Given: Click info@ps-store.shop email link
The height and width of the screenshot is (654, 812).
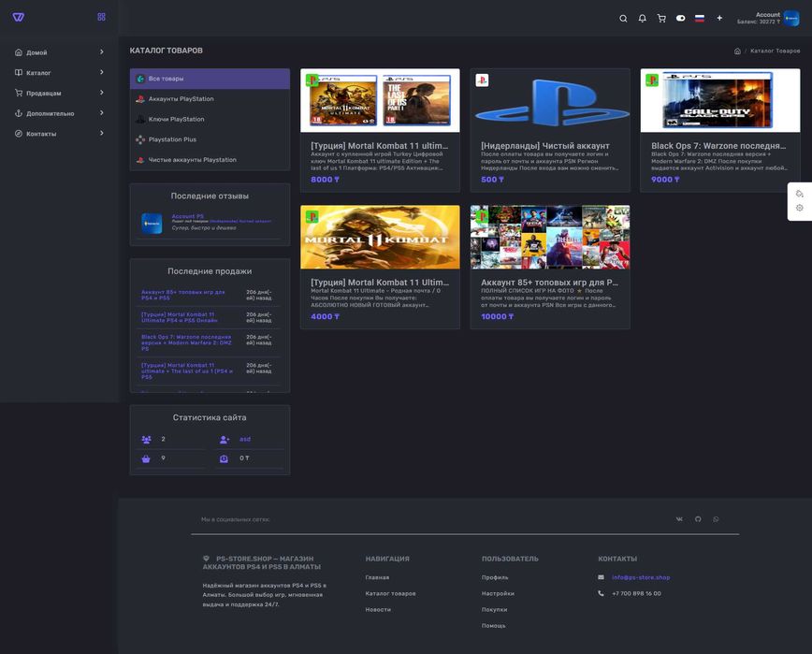Looking at the screenshot, I should 641,577.
